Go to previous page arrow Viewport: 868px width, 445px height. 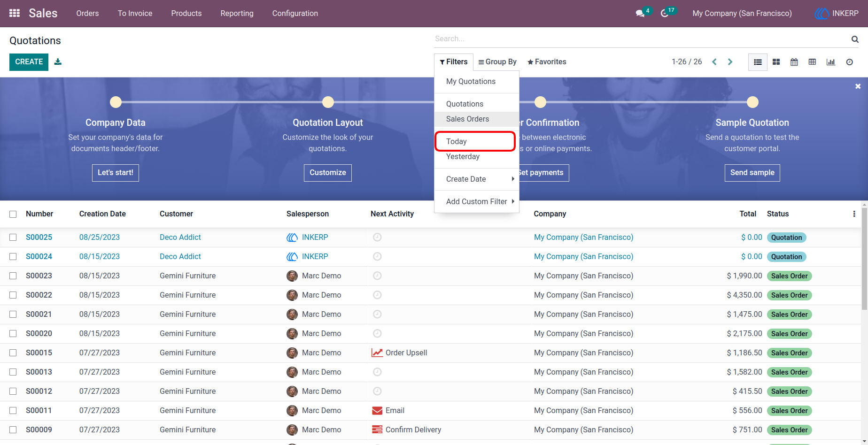(x=714, y=62)
